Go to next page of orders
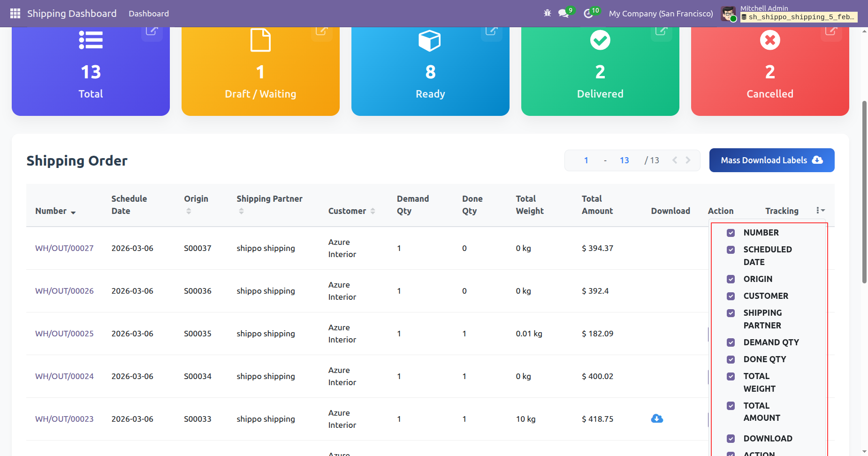This screenshot has width=868, height=456. 688,160
